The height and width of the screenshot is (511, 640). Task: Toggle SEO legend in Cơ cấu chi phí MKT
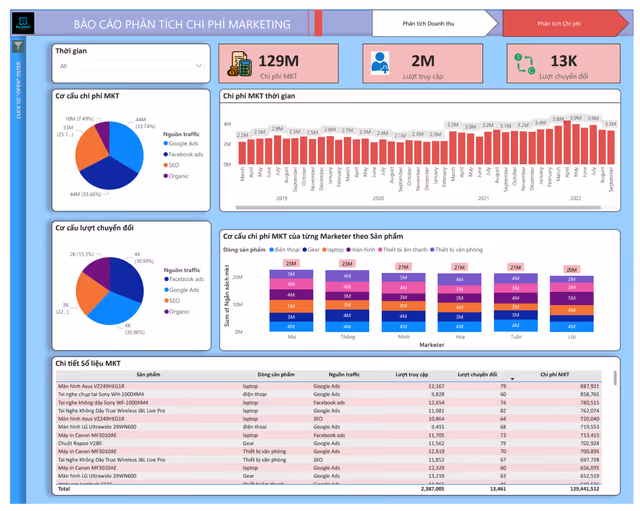coord(174,165)
